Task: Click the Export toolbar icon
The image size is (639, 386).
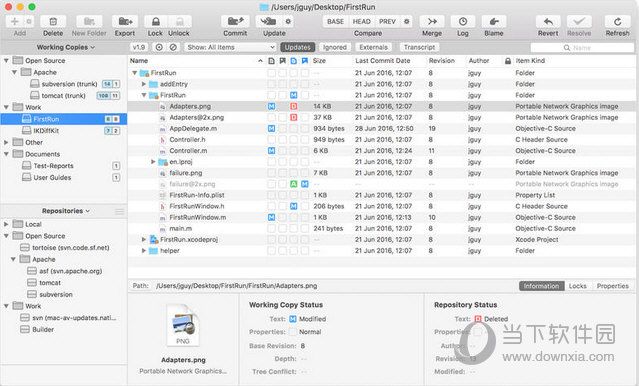Action: (x=125, y=22)
